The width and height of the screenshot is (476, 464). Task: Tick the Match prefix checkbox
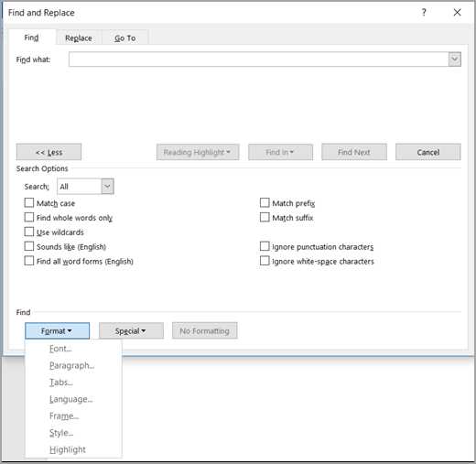265,203
